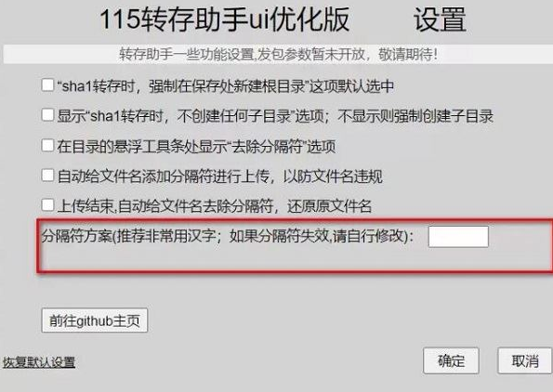
Task: Enable the checkbox beside 显示sha1转存时不创建任何子目录选项
Action: (x=47, y=115)
